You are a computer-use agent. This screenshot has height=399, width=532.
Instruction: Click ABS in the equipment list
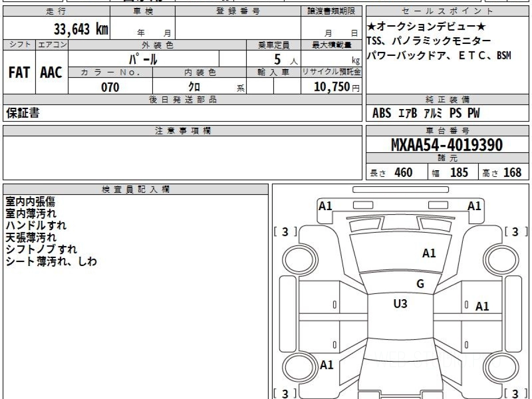(382, 113)
